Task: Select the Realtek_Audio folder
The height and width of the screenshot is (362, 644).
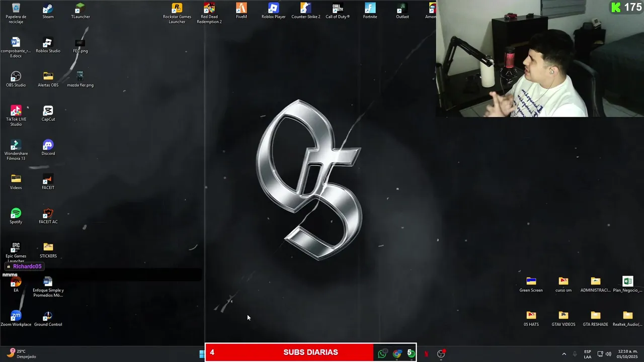Action: click(627, 319)
